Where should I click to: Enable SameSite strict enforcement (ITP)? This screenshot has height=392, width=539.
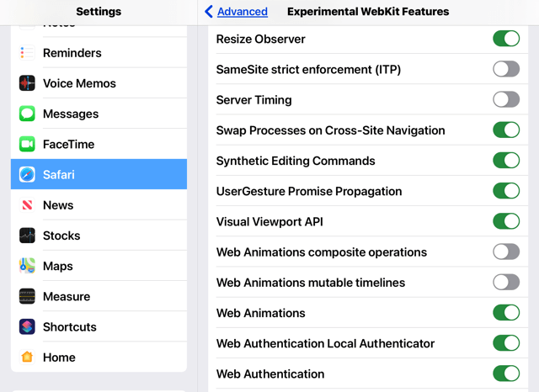point(506,69)
